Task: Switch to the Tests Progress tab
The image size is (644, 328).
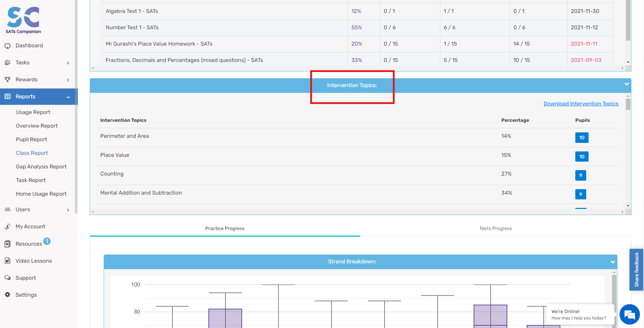Action: pos(495,229)
